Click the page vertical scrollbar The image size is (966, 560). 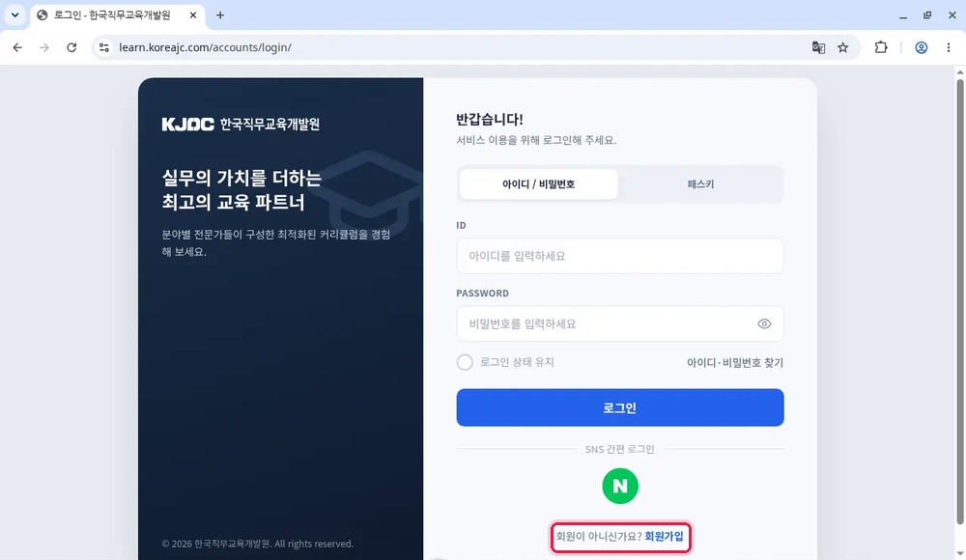[x=960, y=302]
